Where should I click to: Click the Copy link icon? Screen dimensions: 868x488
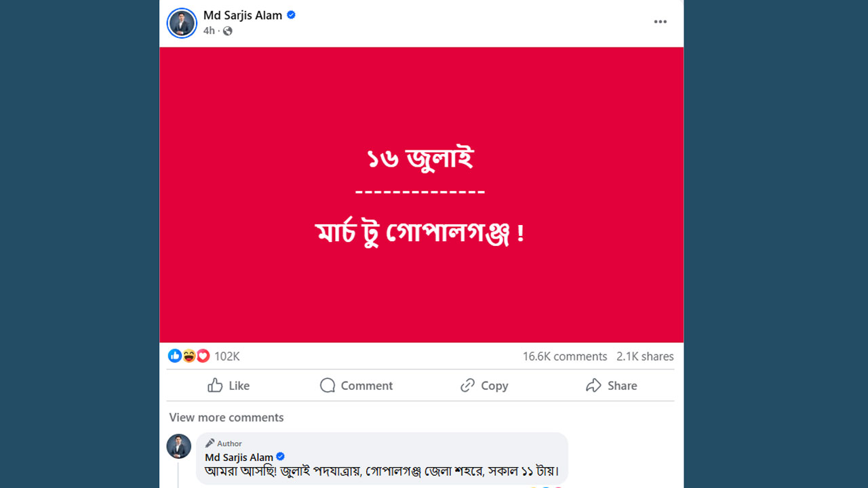(x=467, y=385)
